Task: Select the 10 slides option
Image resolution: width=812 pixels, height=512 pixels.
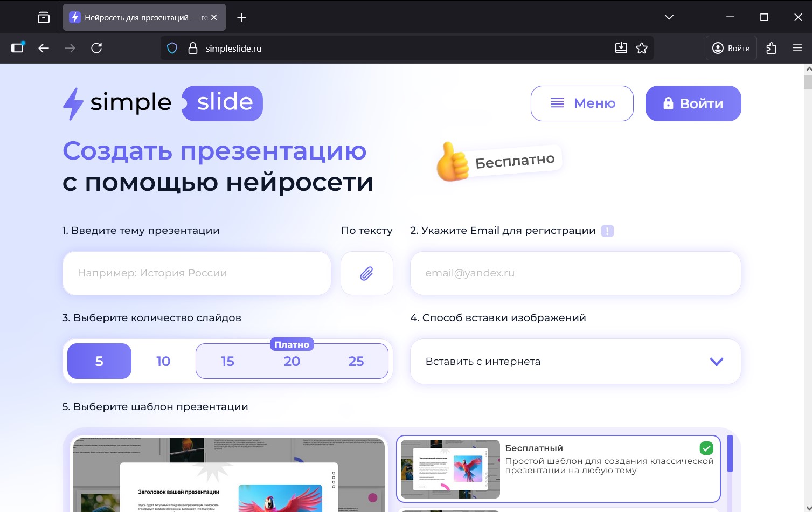Action: (x=163, y=361)
